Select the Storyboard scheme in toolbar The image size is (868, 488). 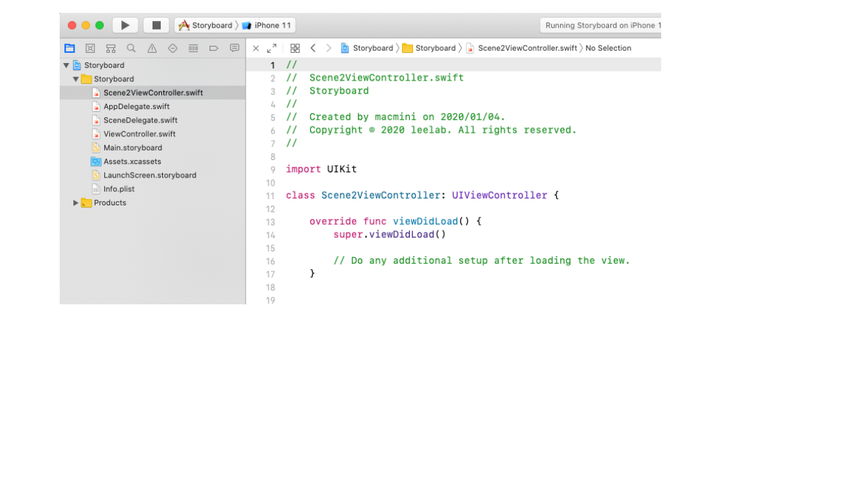205,26
